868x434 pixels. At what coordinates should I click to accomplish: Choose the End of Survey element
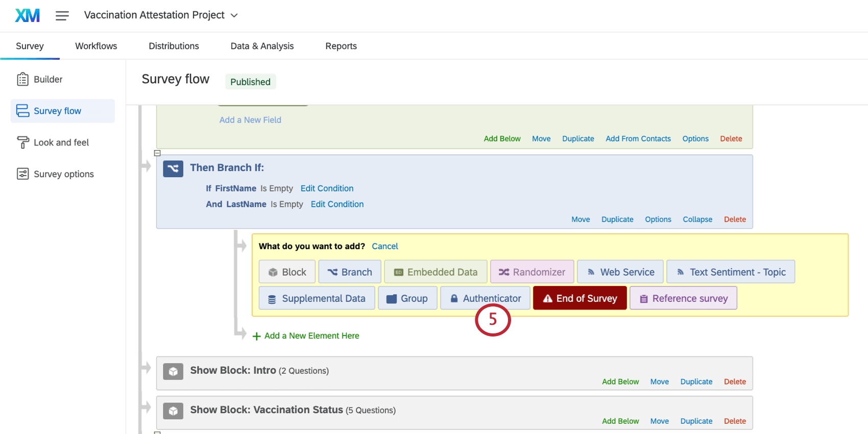pos(580,298)
